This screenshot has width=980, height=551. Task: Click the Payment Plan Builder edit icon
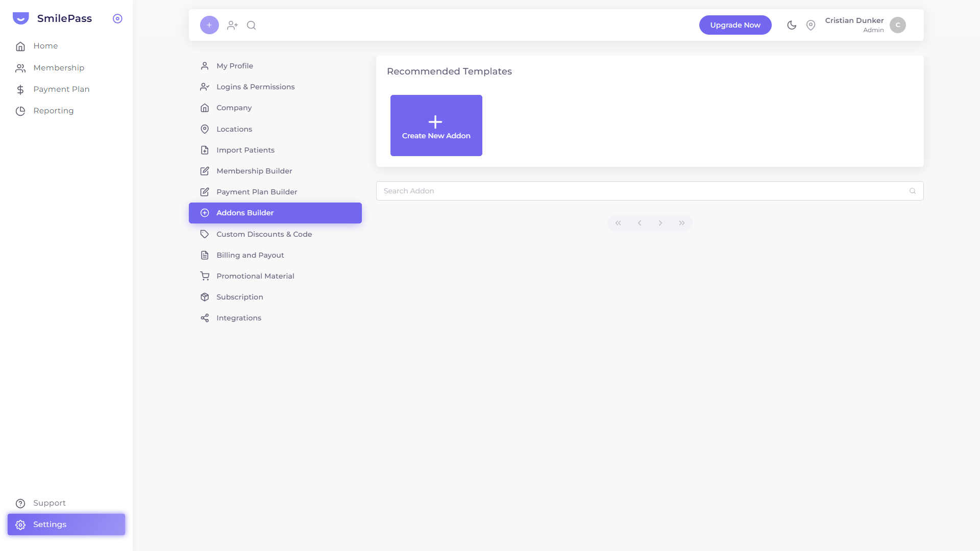click(205, 192)
